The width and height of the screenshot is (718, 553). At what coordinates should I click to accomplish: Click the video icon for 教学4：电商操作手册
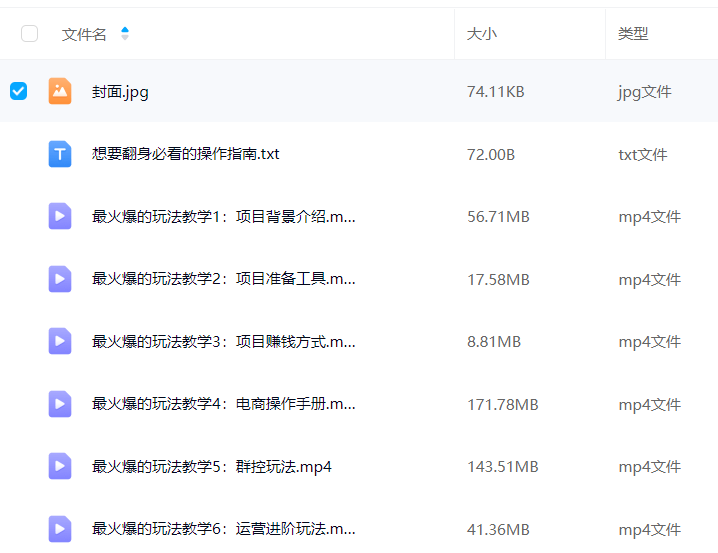pos(60,404)
